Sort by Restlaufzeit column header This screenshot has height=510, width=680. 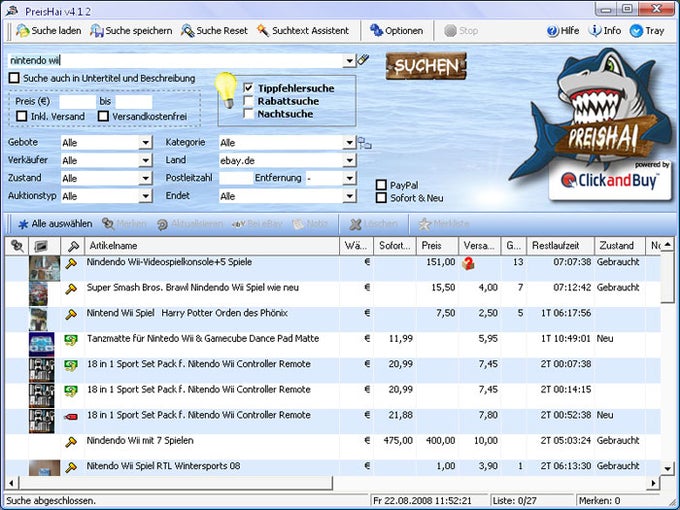(x=560, y=246)
